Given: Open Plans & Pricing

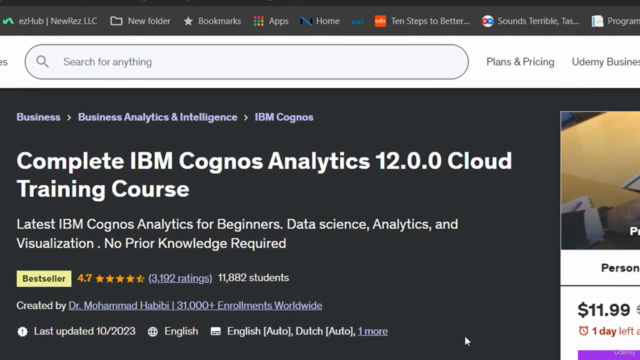Looking at the screenshot, I should [x=520, y=62].
